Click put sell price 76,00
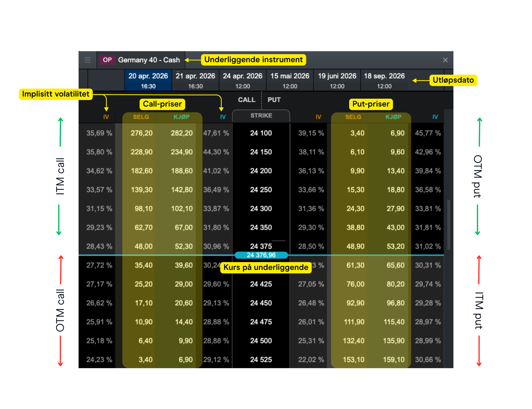The width and height of the screenshot is (532, 409). [355, 284]
